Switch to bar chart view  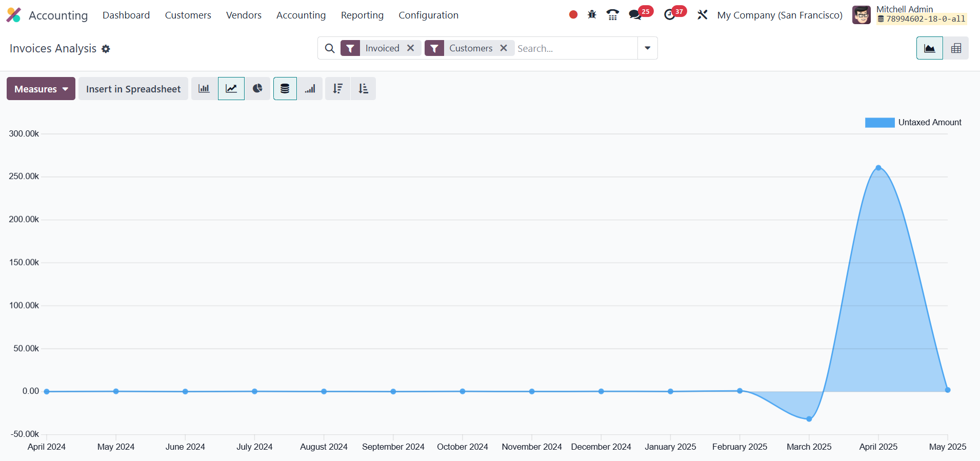[204, 89]
